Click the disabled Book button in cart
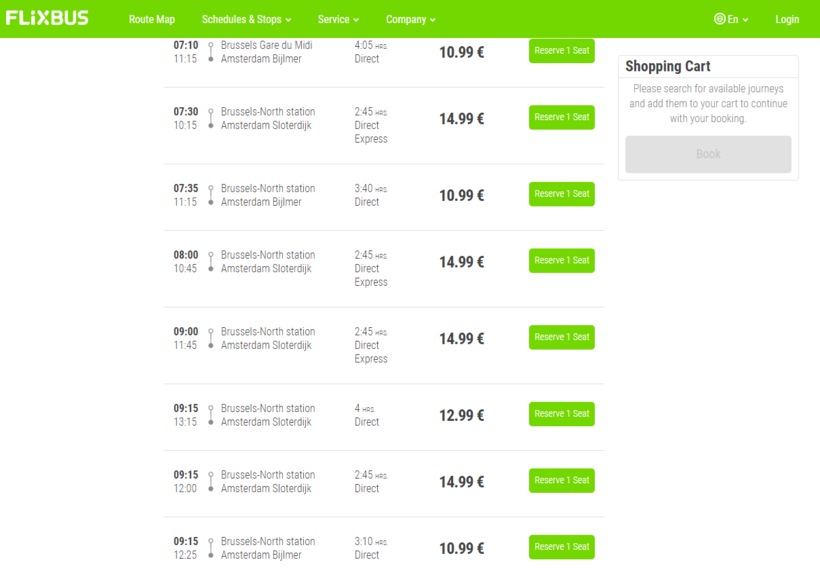This screenshot has width=820, height=577. coord(708,154)
